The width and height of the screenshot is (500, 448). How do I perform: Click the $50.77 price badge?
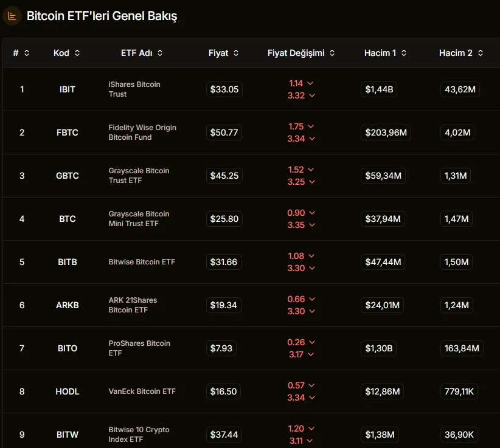(224, 133)
